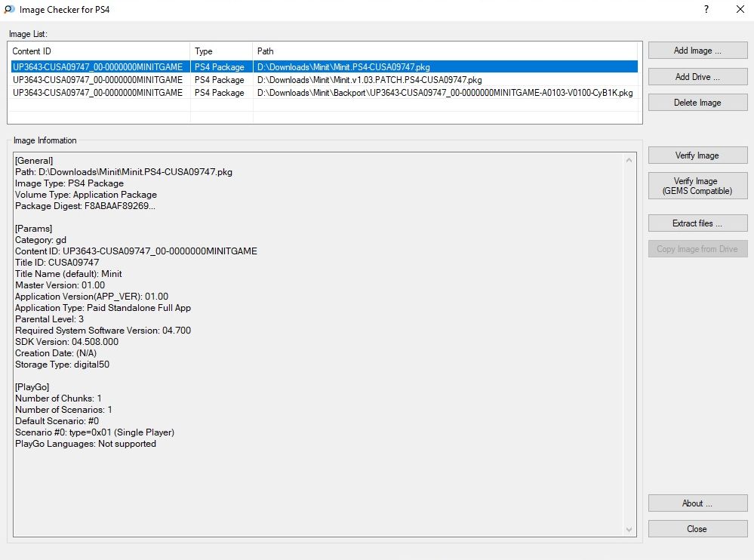Viewport: 754px width, 560px height.
Task: Click the Image Type: PS4 Package line
Action: pyautogui.click(x=69, y=183)
